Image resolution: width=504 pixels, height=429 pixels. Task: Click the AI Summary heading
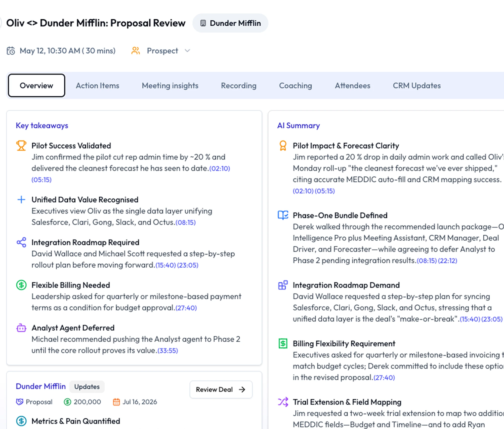tap(298, 126)
